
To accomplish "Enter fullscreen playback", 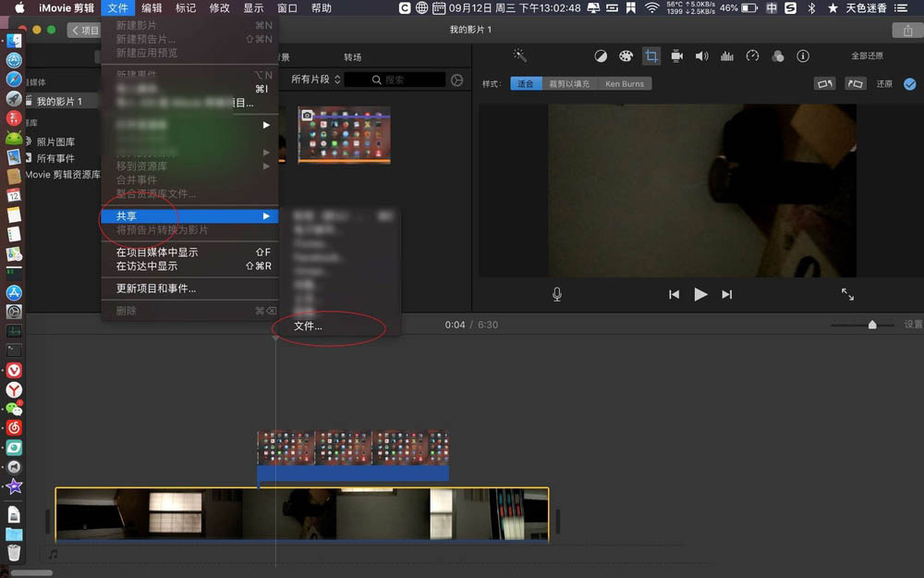I will pos(847,294).
